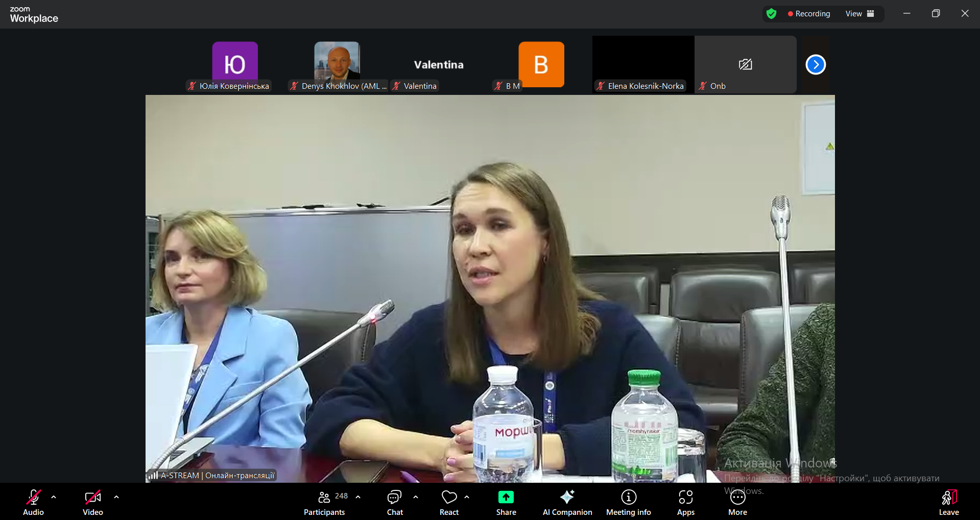Unmute the microphone with Audio button
The height and width of the screenshot is (520, 980).
click(34, 502)
